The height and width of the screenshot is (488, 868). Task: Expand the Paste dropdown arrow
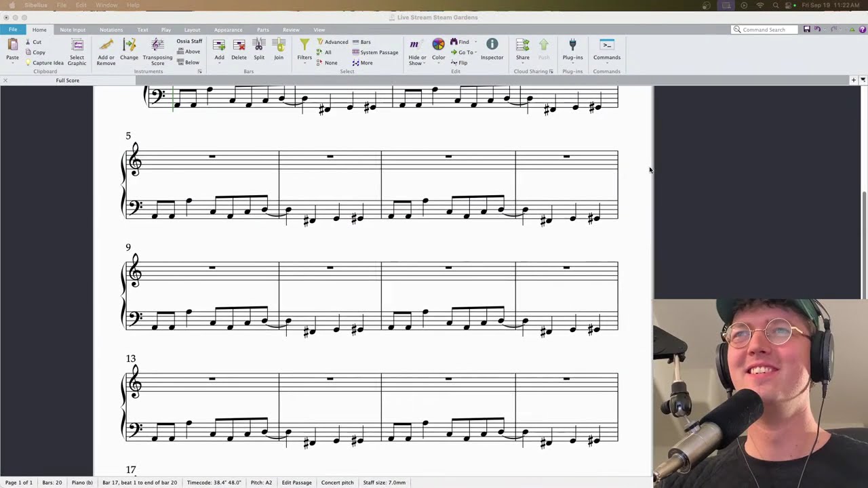pyautogui.click(x=12, y=63)
